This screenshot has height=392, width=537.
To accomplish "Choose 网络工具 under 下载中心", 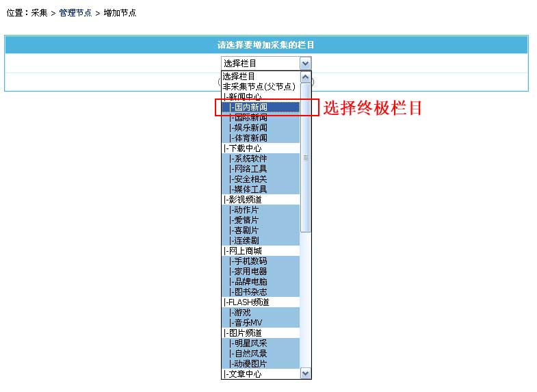I will point(250,169).
